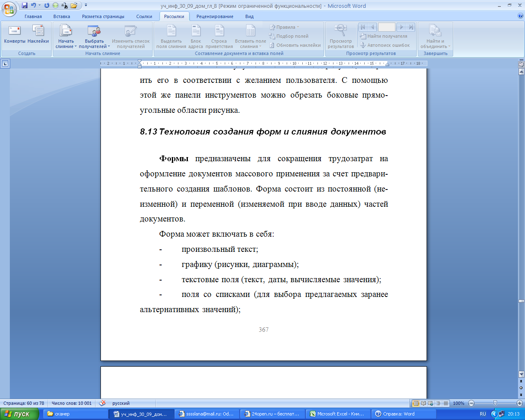This screenshot has height=420, width=525.
Task: Open 24open.ru browser taskbar item
Action: coord(273,414)
